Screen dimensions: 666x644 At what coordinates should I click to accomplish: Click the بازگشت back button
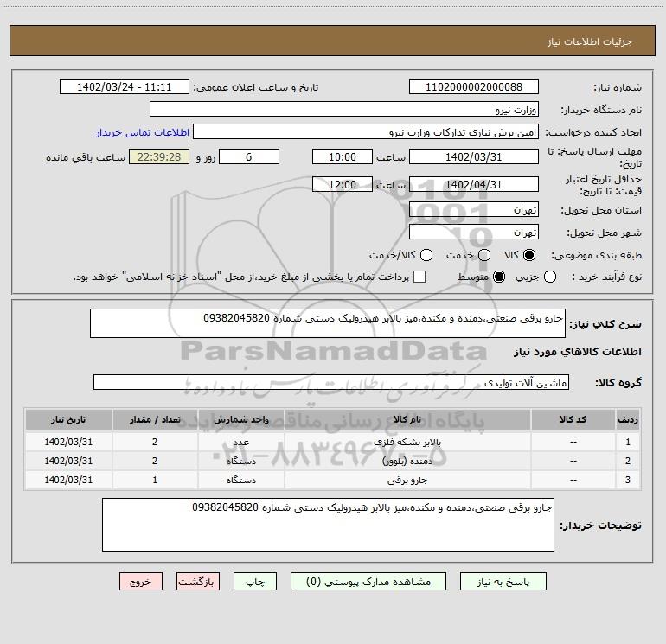[x=198, y=582]
